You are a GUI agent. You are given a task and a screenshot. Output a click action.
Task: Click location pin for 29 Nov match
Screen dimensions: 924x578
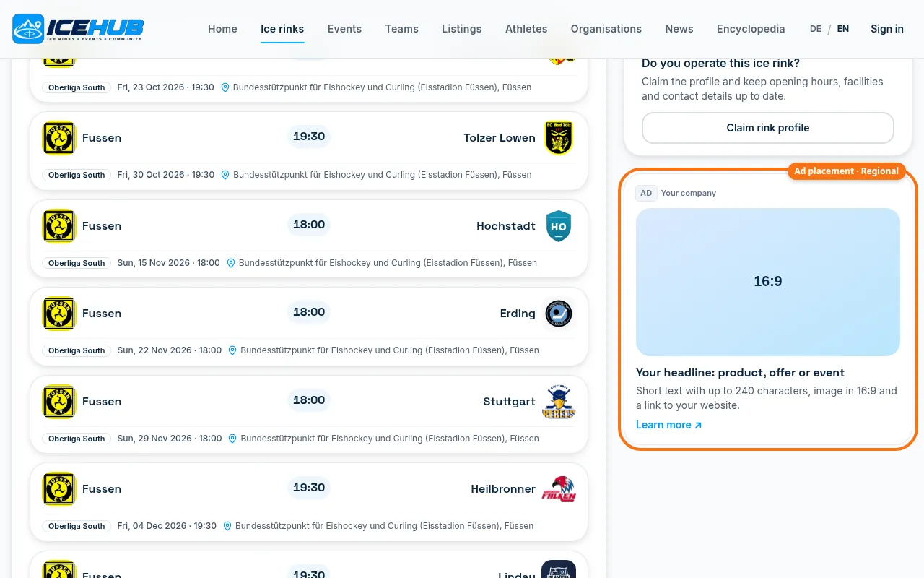tap(232, 439)
